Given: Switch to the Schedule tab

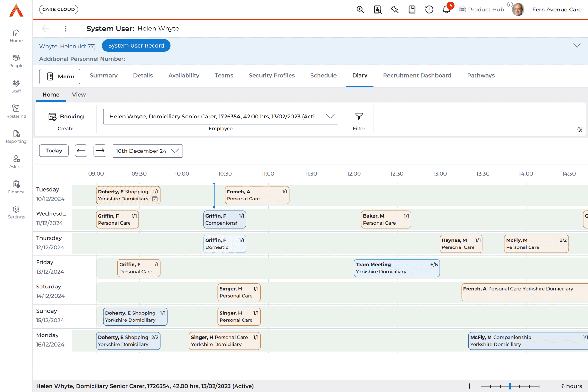Looking at the screenshot, I should [323, 76].
